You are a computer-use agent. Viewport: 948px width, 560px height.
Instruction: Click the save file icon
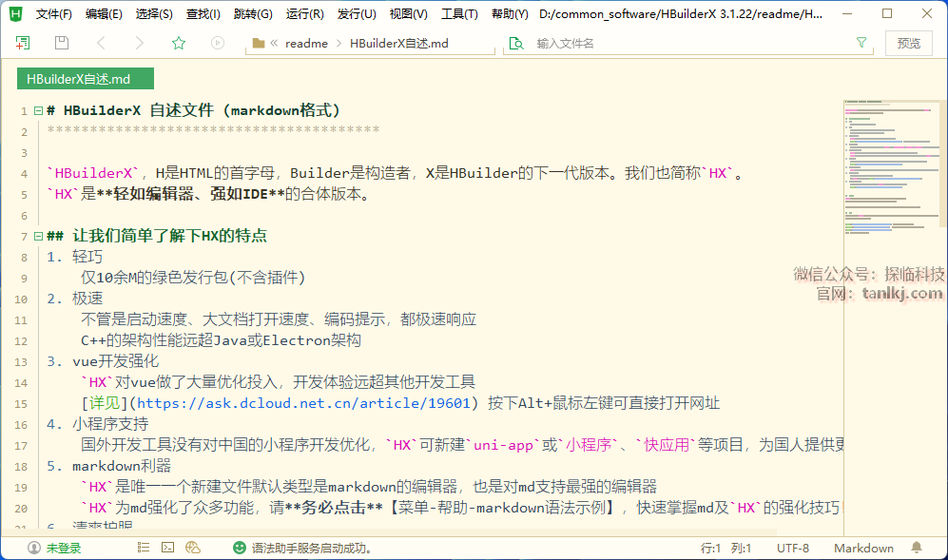62,43
